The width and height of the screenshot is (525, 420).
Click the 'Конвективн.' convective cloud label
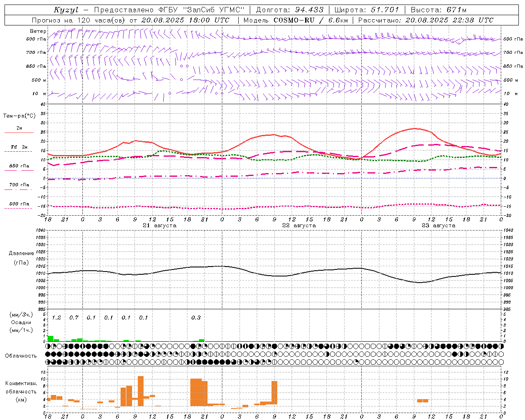[x=21, y=383]
